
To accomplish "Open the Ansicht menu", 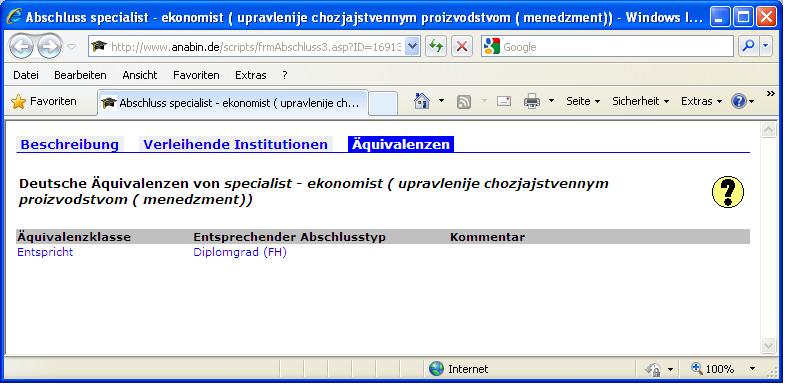I will coord(140,75).
